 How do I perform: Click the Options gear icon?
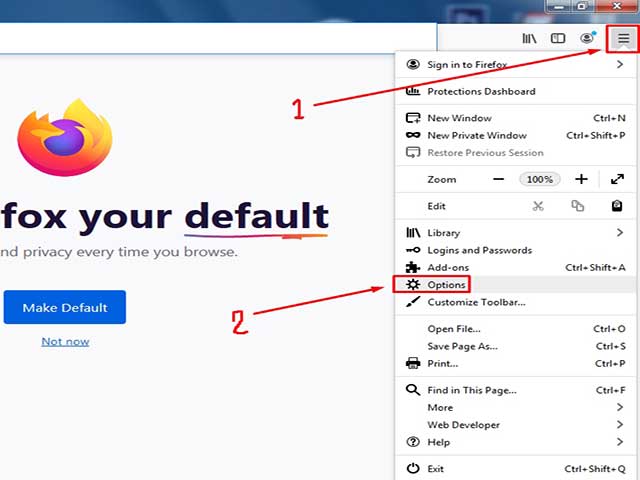coord(413,284)
